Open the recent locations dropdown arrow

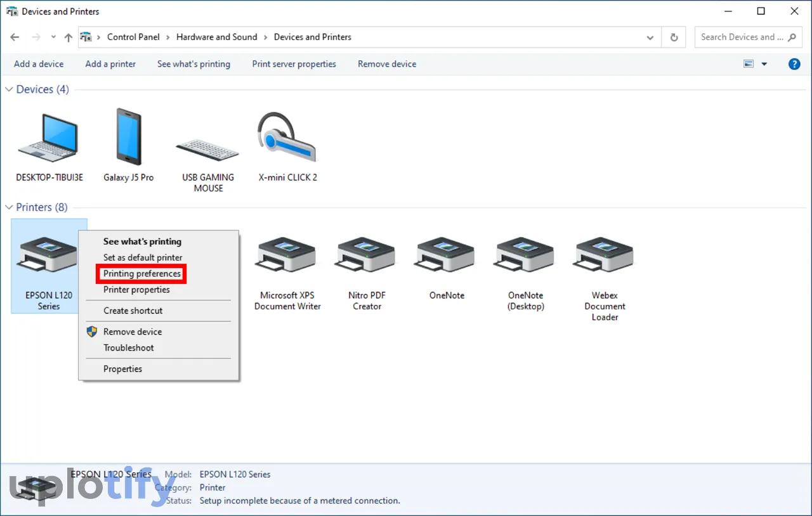coord(53,37)
